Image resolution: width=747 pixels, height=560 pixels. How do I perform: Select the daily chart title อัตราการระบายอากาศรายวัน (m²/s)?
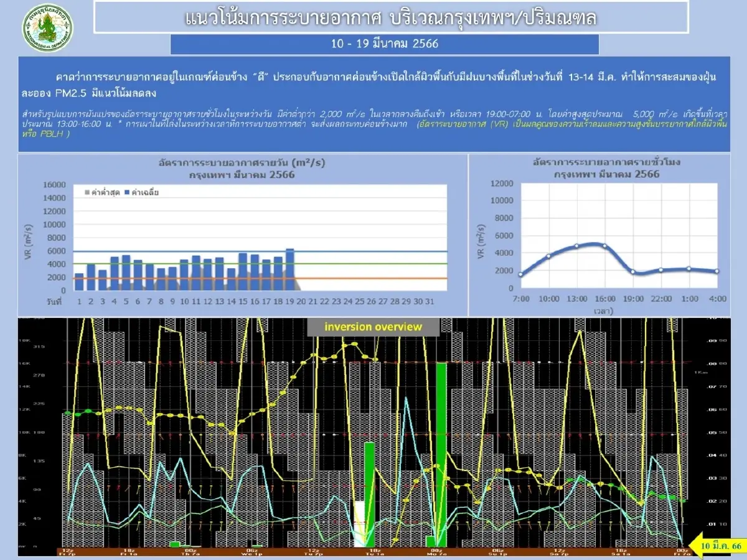click(242, 163)
